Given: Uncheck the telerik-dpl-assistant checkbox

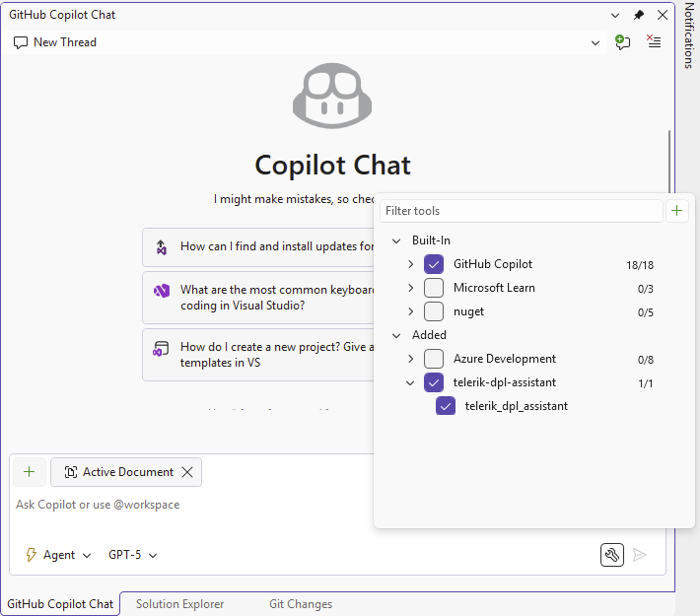Looking at the screenshot, I should click(434, 382).
